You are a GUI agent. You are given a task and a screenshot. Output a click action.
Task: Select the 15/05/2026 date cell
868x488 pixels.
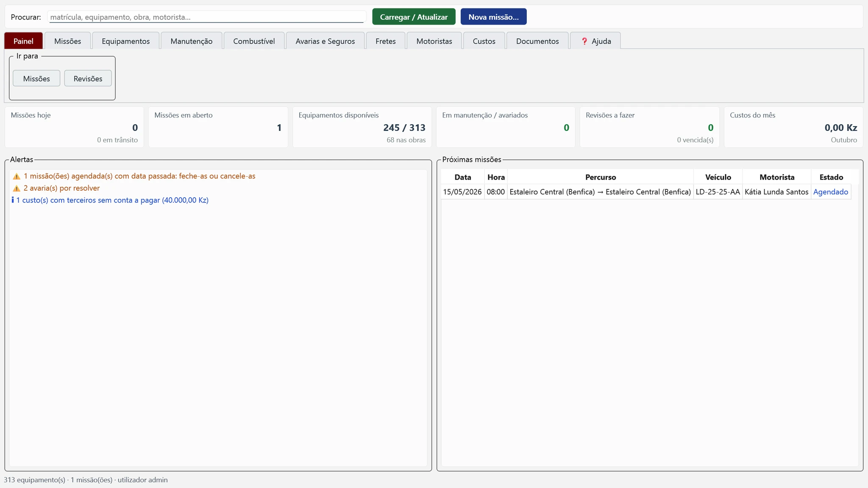(462, 192)
